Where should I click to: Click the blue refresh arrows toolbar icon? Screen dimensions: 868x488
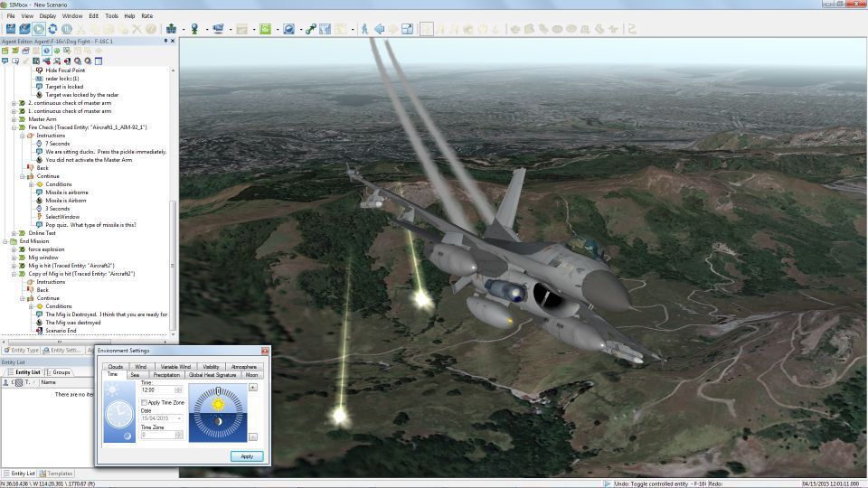[x=52, y=29]
